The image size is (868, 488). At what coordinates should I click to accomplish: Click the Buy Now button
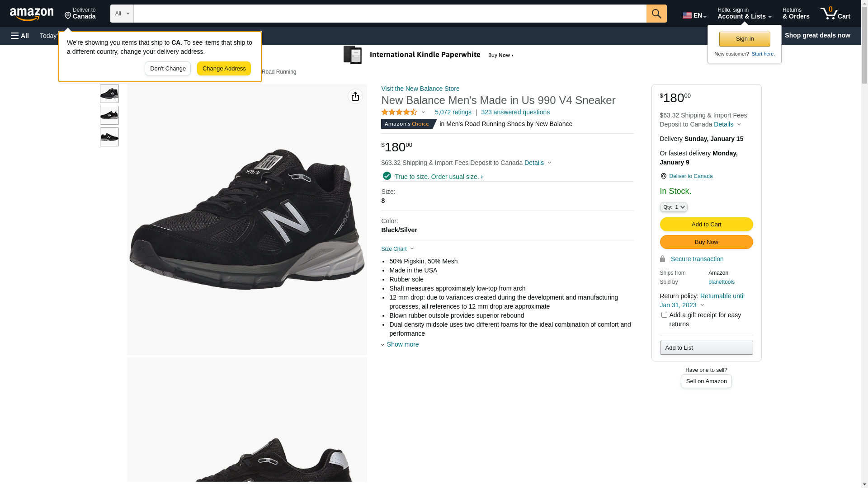coord(706,242)
